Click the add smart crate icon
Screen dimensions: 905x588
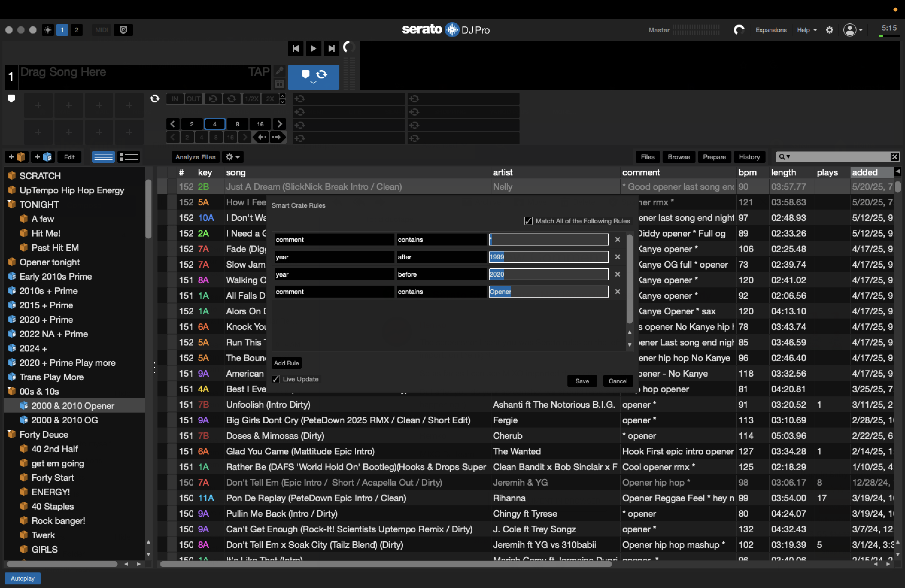click(43, 157)
